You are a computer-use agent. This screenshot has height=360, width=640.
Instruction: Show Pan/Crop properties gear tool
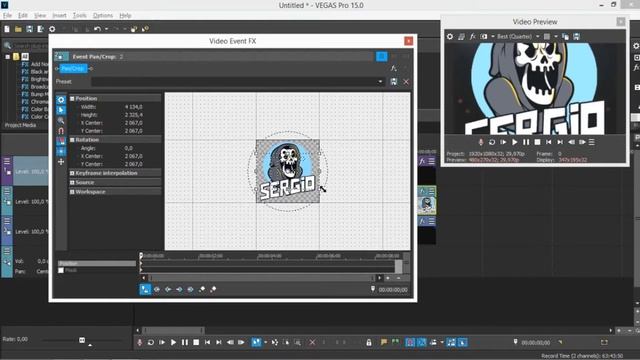(61, 100)
